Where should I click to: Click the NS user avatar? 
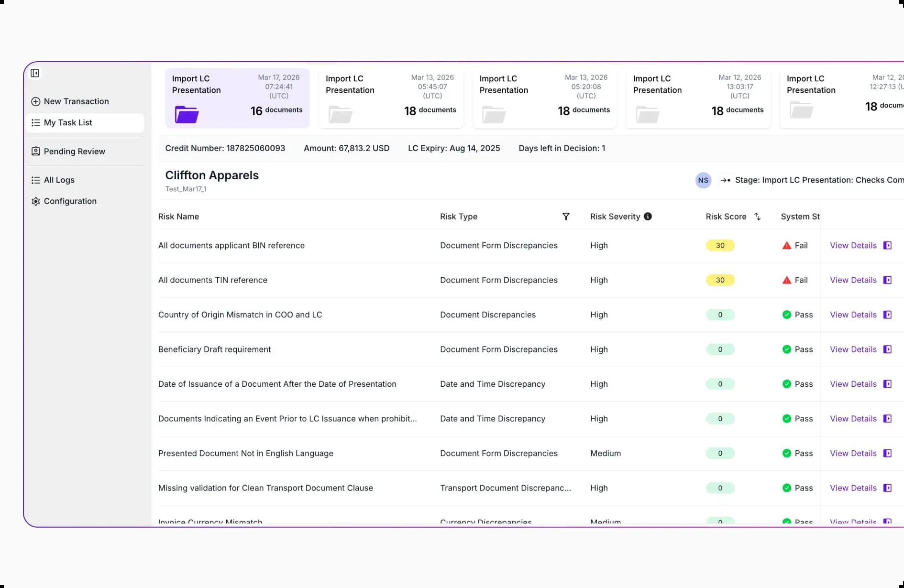703,180
